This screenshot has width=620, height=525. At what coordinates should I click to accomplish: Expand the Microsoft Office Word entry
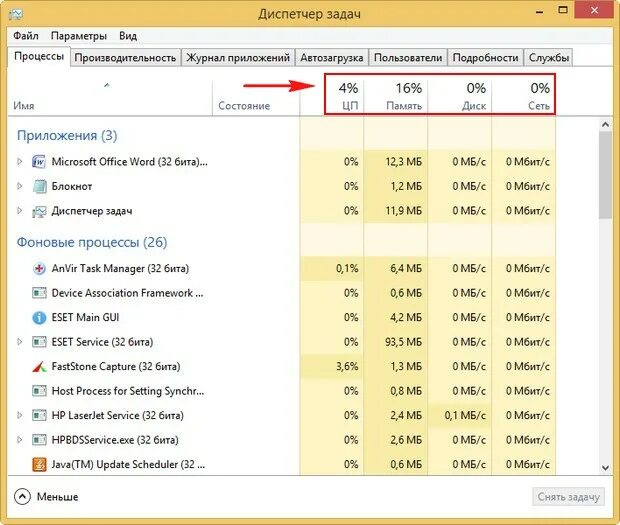pos(19,162)
